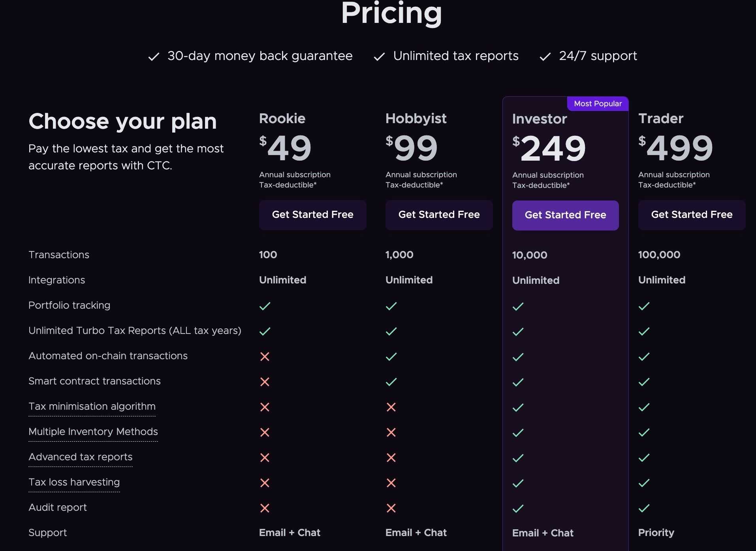Image resolution: width=756 pixels, height=551 pixels.
Task: Open the Tax minimisation algorithm tooltip
Action: click(x=92, y=407)
